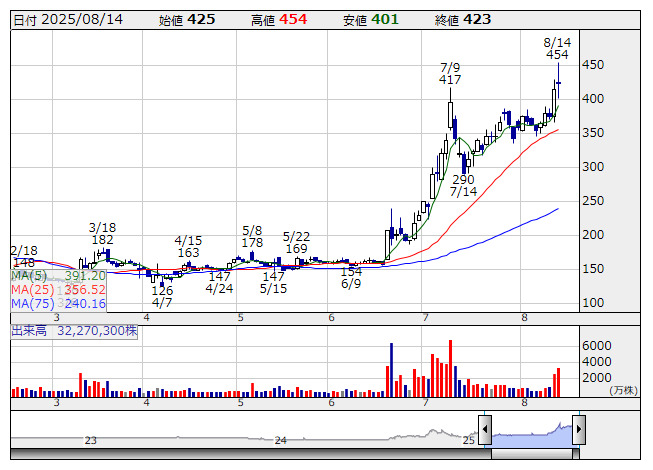Click the left range handle arrow
This screenshot has height=470, width=653.
point(485,429)
